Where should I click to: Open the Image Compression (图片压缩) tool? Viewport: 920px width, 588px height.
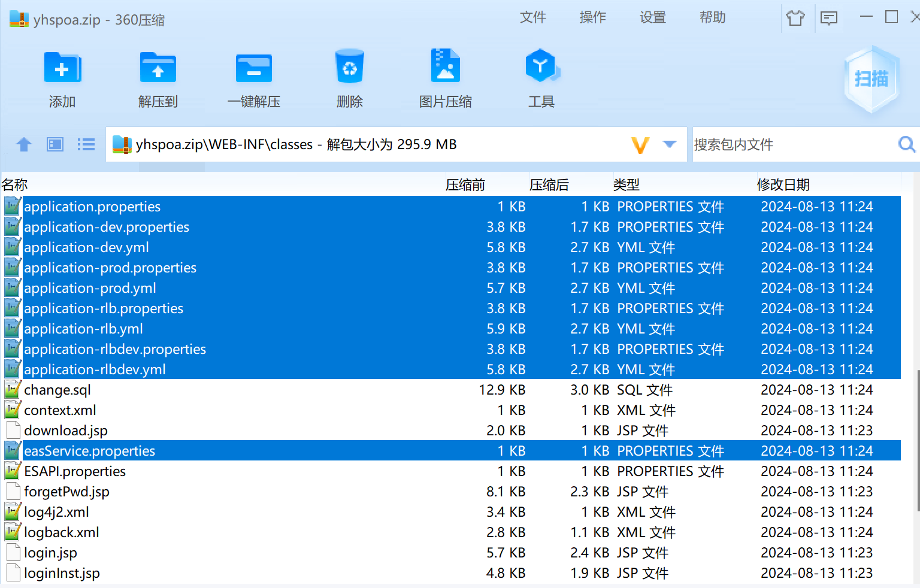[446, 67]
